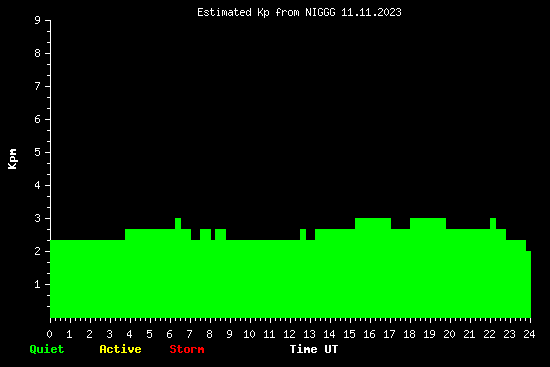This screenshot has height=367, width=550.
Task: Click the Kpm vertical axis label
Action: pyautogui.click(x=13, y=159)
